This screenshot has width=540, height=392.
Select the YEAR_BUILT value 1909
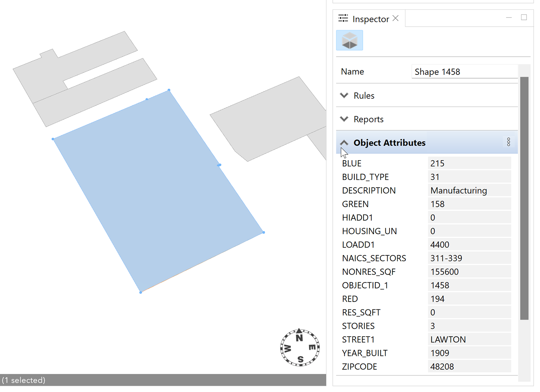(x=440, y=353)
